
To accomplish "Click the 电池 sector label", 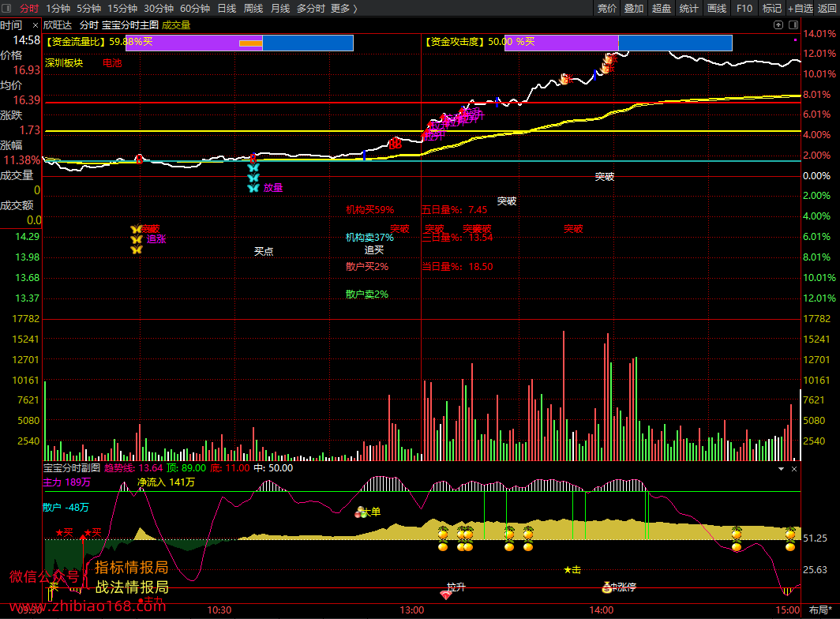I will click(x=112, y=63).
